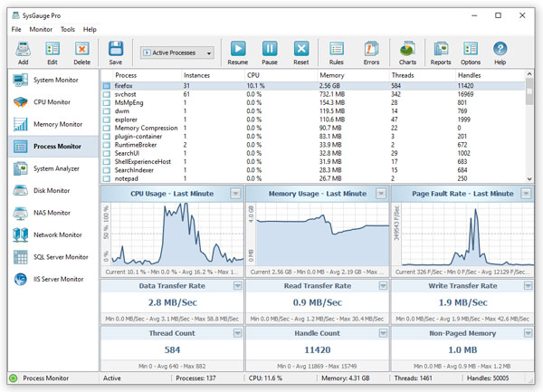Viewport: 543px width, 392px height.
Task: Expand the Data Transfer Rate dropdown
Action: (x=237, y=286)
